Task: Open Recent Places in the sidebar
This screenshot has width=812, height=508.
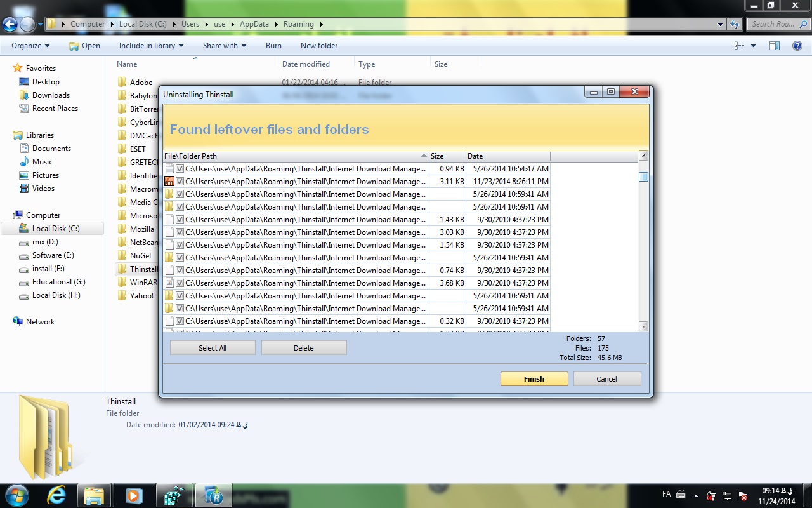Action: 55,109
